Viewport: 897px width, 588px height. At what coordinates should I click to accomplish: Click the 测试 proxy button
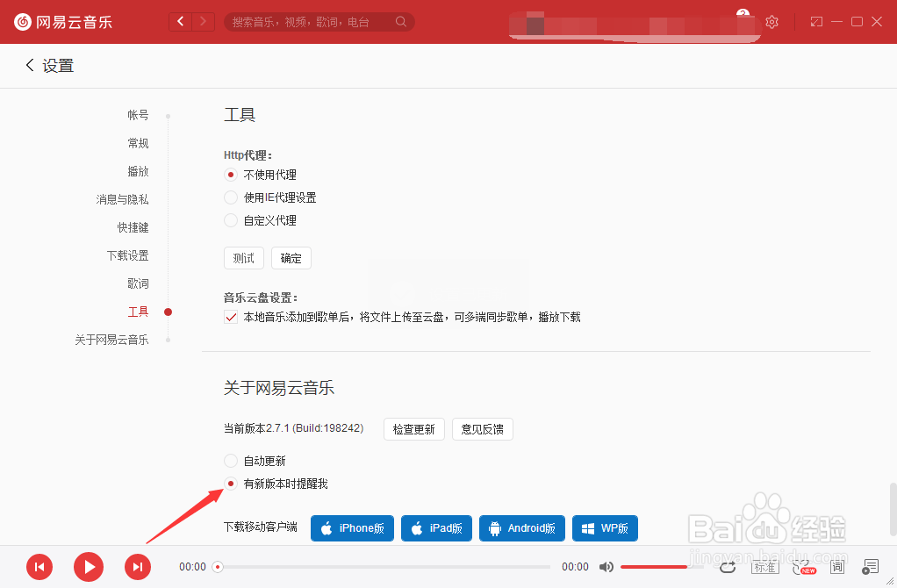tap(244, 258)
